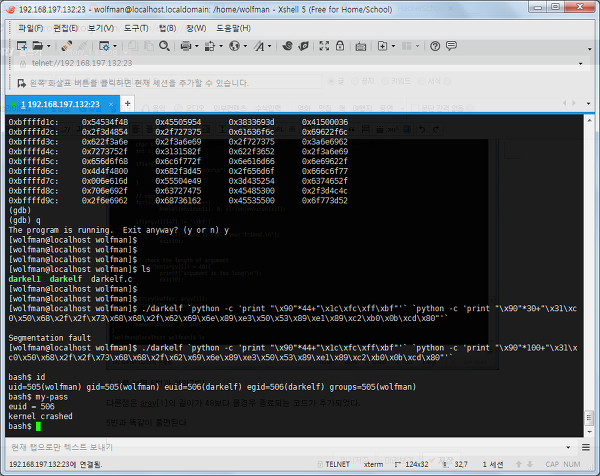600x476 pixels.
Task: Click the status bar up arrow
Action: point(519,464)
